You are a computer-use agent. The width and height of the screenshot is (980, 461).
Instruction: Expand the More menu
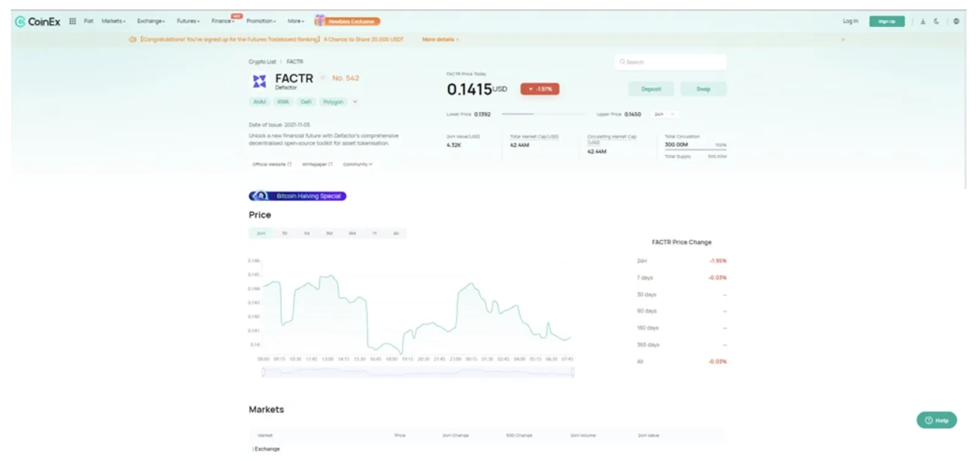pos(296,21)
